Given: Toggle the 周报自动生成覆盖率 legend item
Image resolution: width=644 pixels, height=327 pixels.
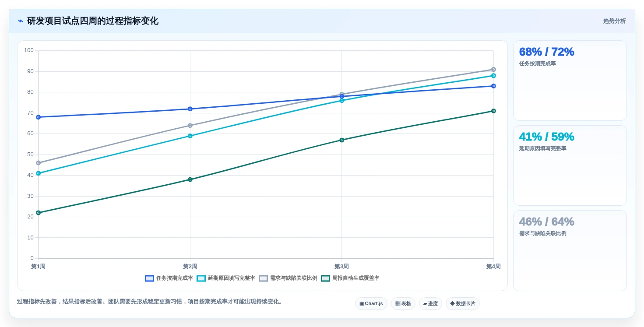Looking at the screenshot, I should click(x=350, y=278).
